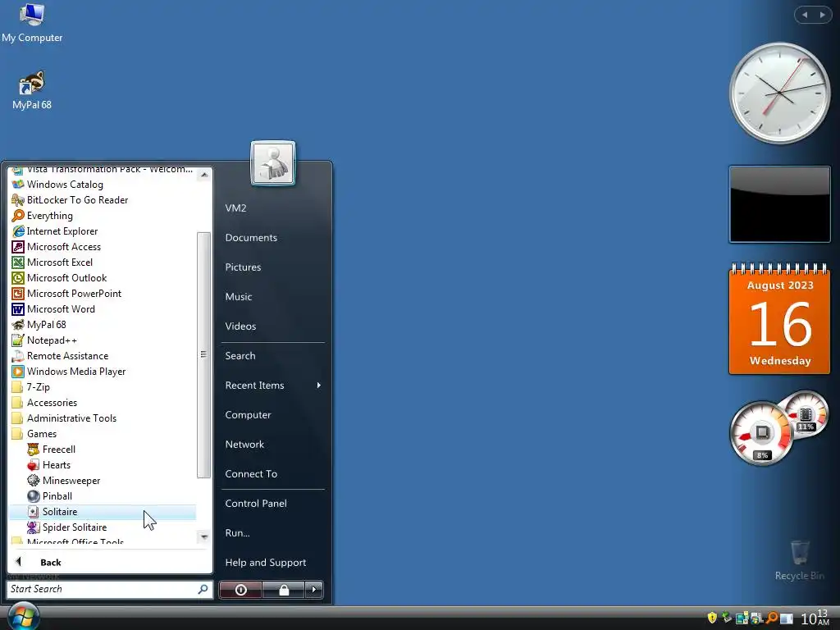Open Documents from the Start menu
This screenshot has height=630, width=840.
pos(251,237)
